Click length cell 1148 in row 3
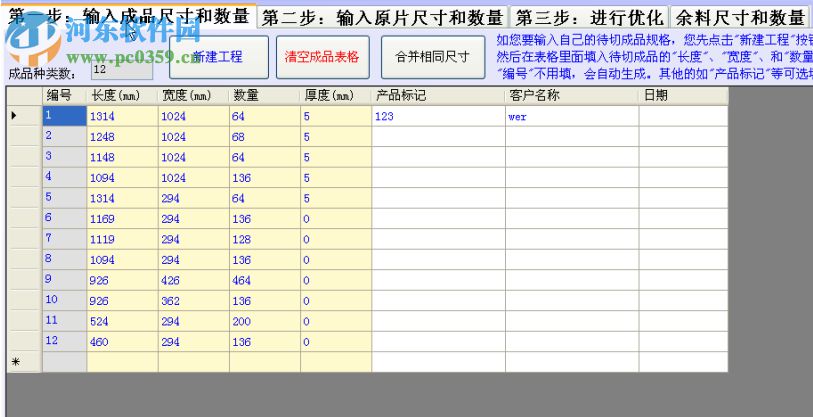The height and width of the screenshot is (417, 813). [x=122, y=157]
